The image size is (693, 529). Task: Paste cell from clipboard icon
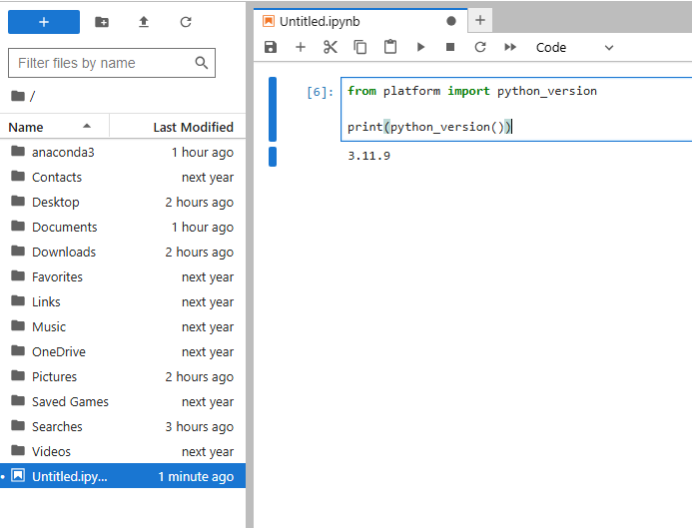coord(390,47)
